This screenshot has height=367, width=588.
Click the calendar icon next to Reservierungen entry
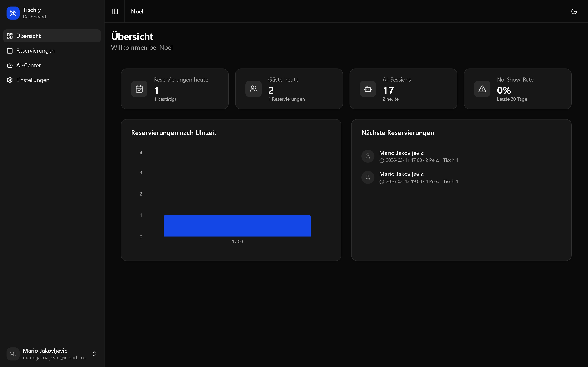click(x=10, y=51)
